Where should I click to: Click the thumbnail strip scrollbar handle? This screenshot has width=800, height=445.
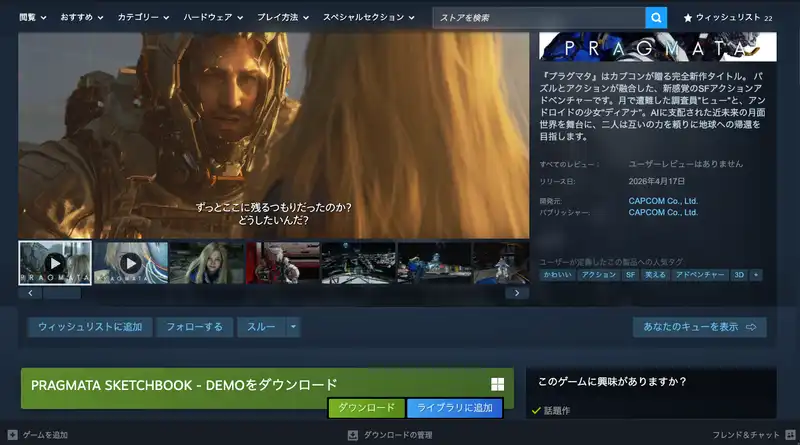[62, 293]
